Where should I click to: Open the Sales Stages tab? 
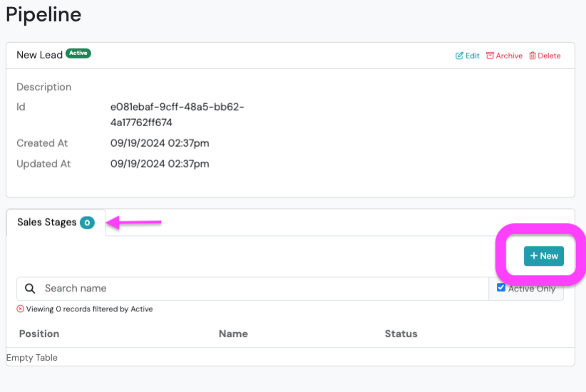tap(56, 222)
